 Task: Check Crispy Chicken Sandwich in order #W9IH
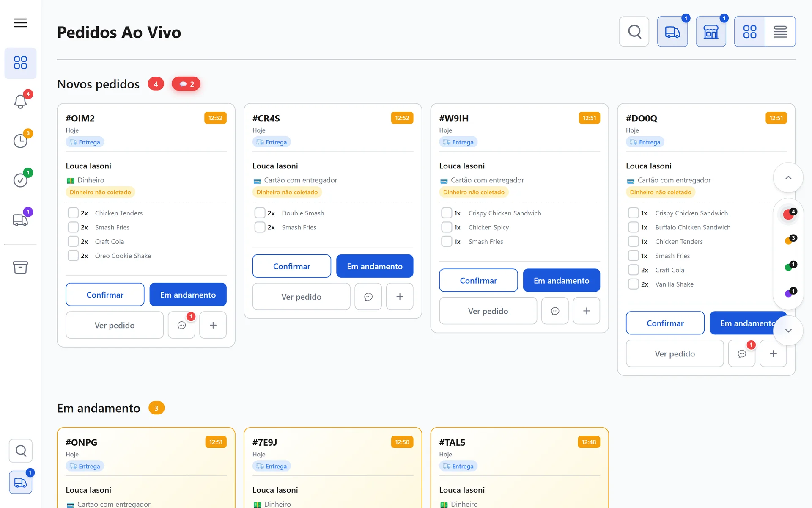447,213
